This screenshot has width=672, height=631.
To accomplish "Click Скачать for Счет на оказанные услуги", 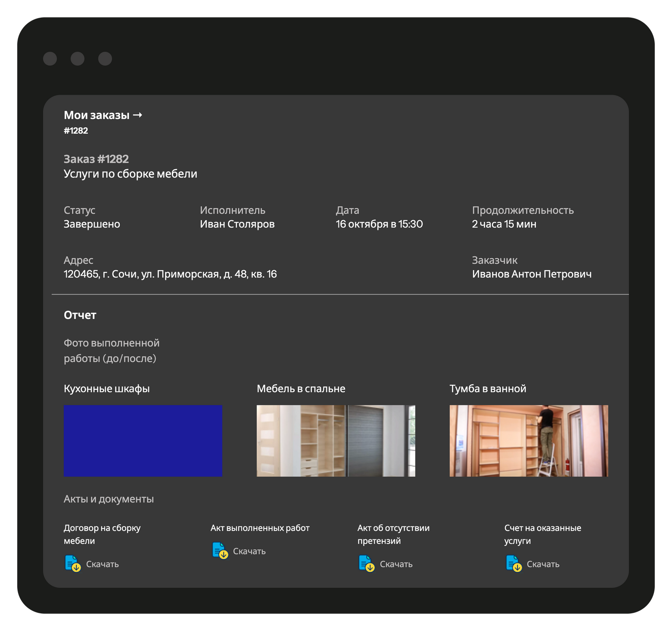I will (543, 564).
